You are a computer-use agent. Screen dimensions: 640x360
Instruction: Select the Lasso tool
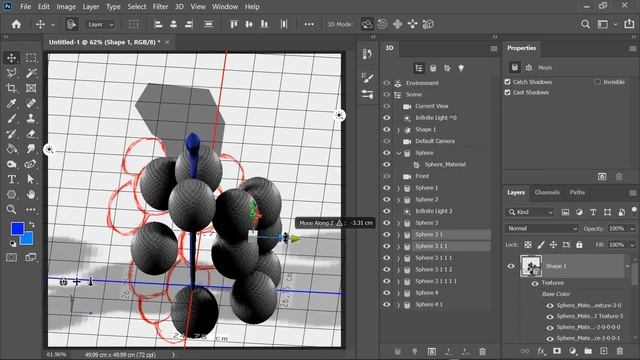[x=11, y=73]
